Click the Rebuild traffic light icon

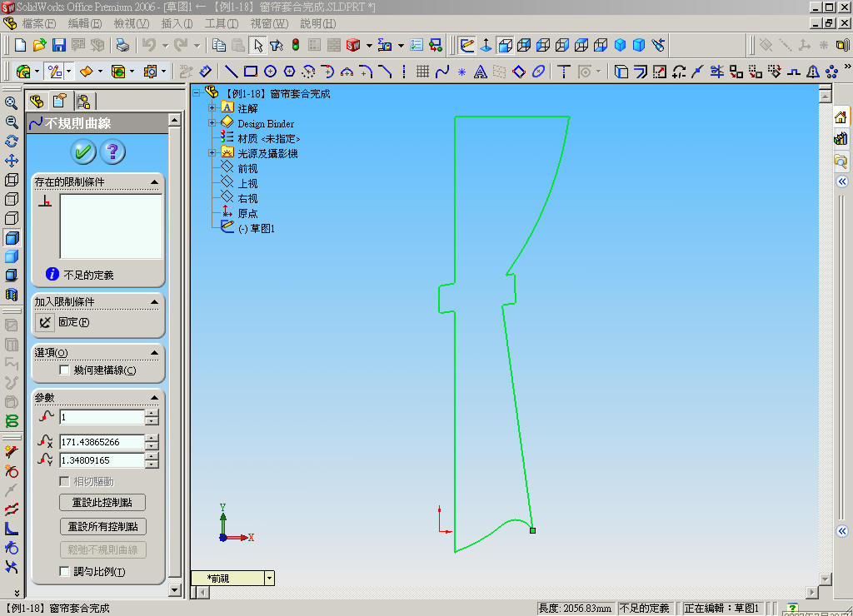(296, 45)
